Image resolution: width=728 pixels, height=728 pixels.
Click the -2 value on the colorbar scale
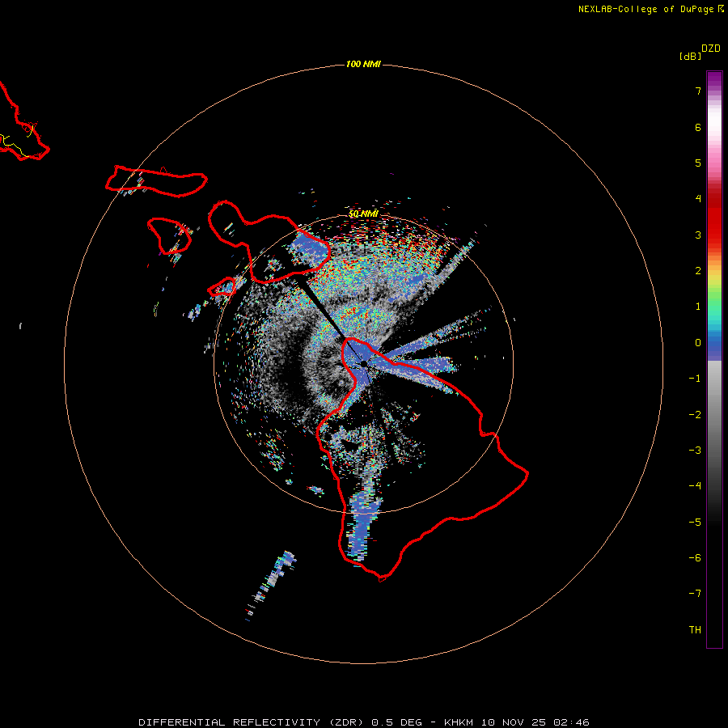click(695, 415)
